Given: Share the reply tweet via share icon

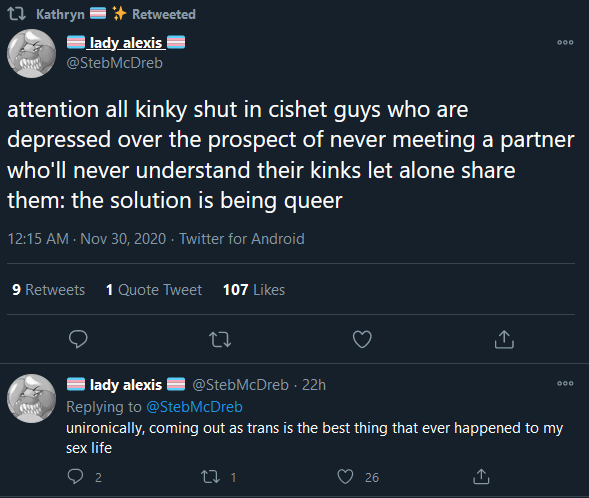Looking at the screenshot, I should tap(481, 476).
